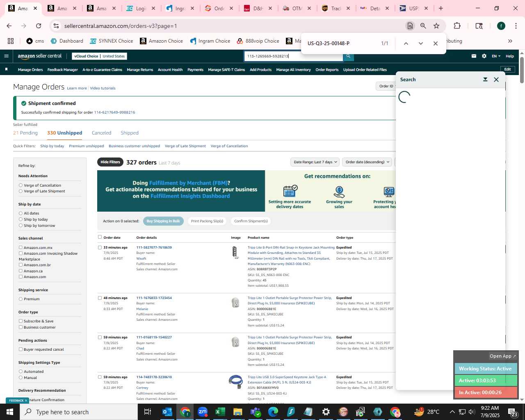The width and height of the screenshot is (525, 420).
Task: Check the Amazon.com.mx sales channel
Action: point(21,248)
